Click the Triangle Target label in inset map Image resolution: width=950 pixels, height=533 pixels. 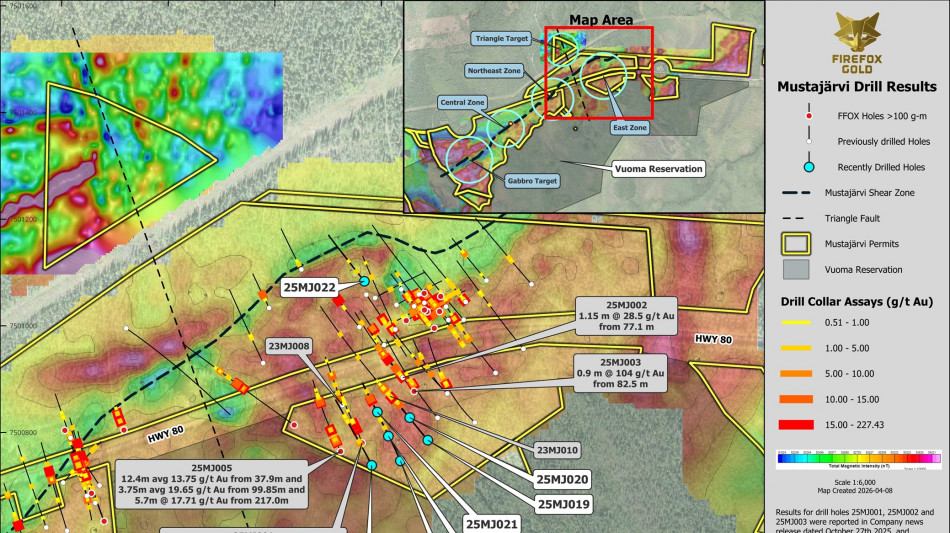pos(500,38)
